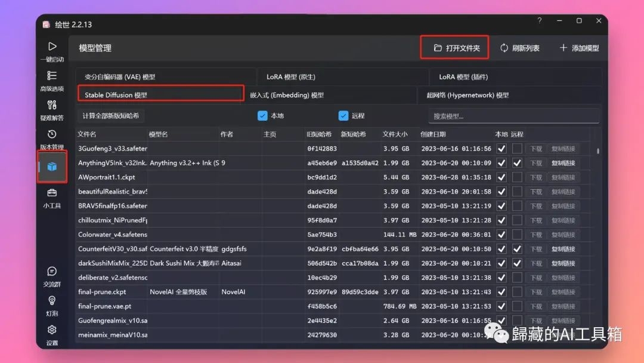Image resolution: width=644 pixels, height=363 pixels.
Task: Open the troubleshooting tools icon
Action: [52, 110]
